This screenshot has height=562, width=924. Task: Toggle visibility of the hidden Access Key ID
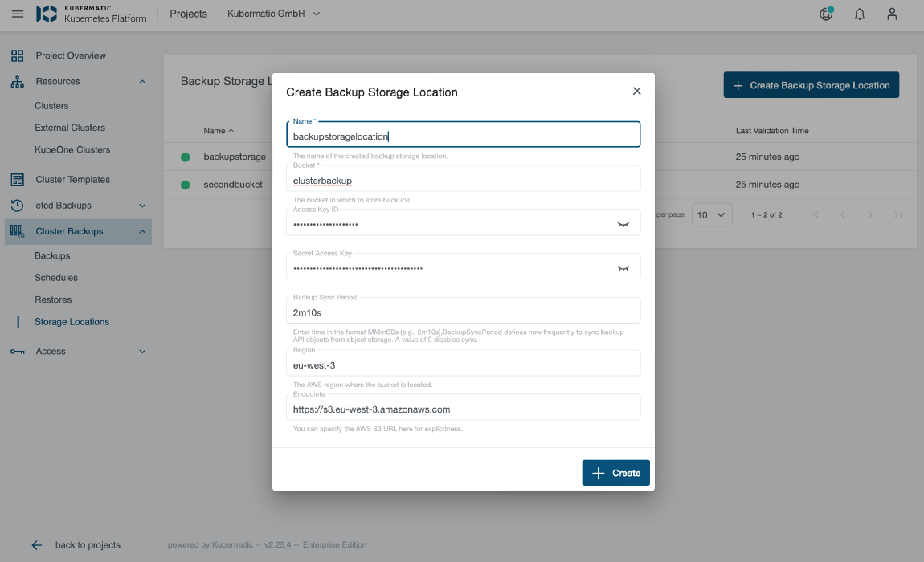623,223
